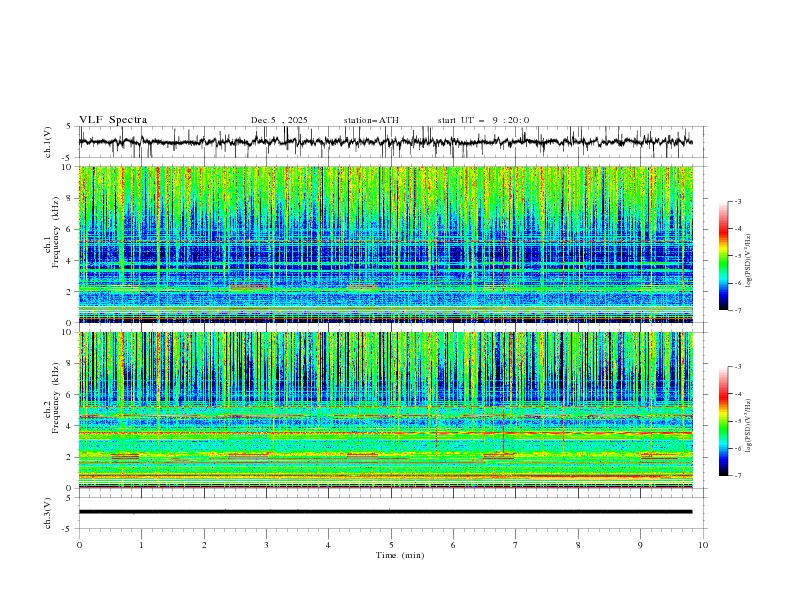Click the color scale bar beside ch.1 spectrogram

coord(724,256)
